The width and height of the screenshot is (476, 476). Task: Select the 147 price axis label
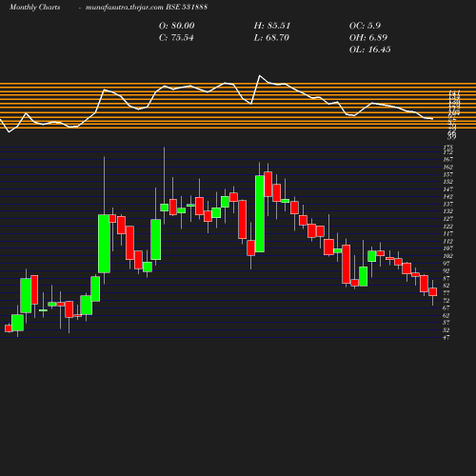(x=447, y=189)
